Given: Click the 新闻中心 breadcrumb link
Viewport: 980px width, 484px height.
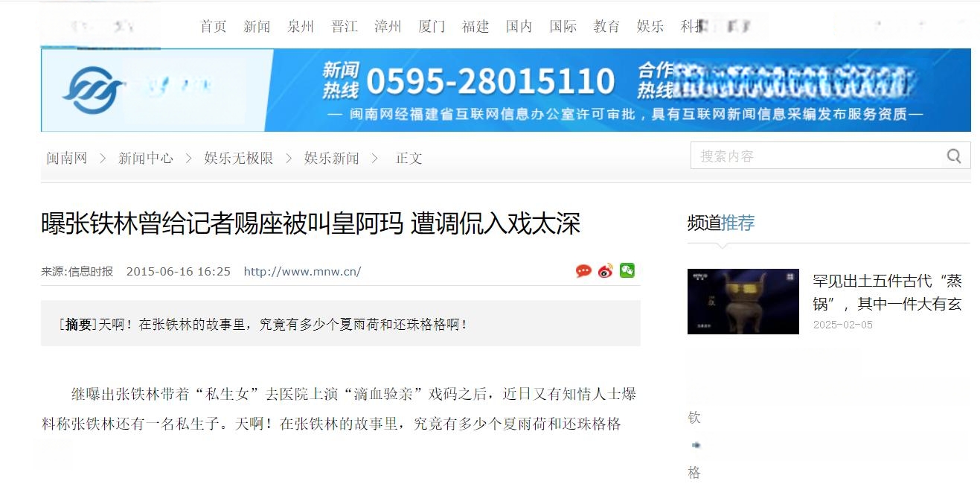Looking at the screenshot, I should click(146, 158).
